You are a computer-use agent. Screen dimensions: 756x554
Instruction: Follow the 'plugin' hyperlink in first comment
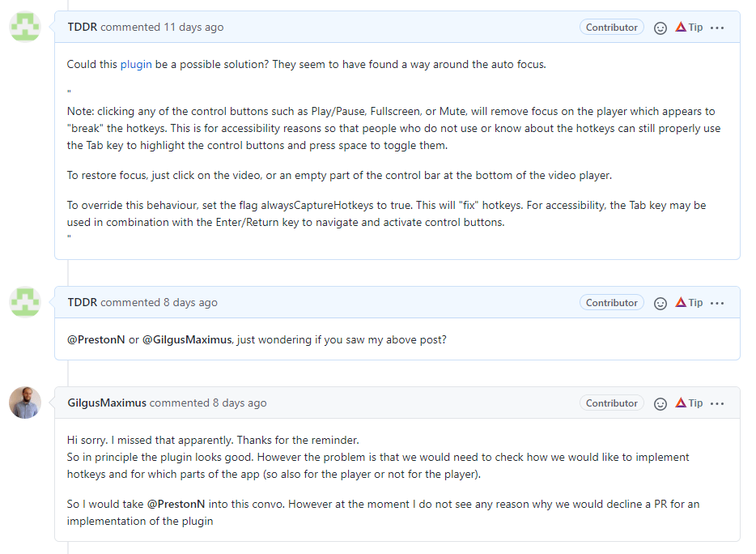(x=136, y=64)
